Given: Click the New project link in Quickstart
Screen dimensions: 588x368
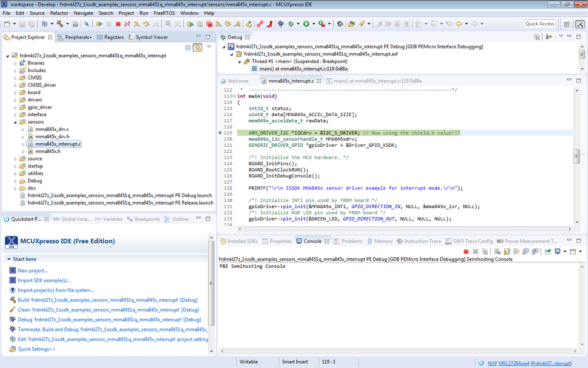Looking at the screenshot, I should tap(32, 270).
